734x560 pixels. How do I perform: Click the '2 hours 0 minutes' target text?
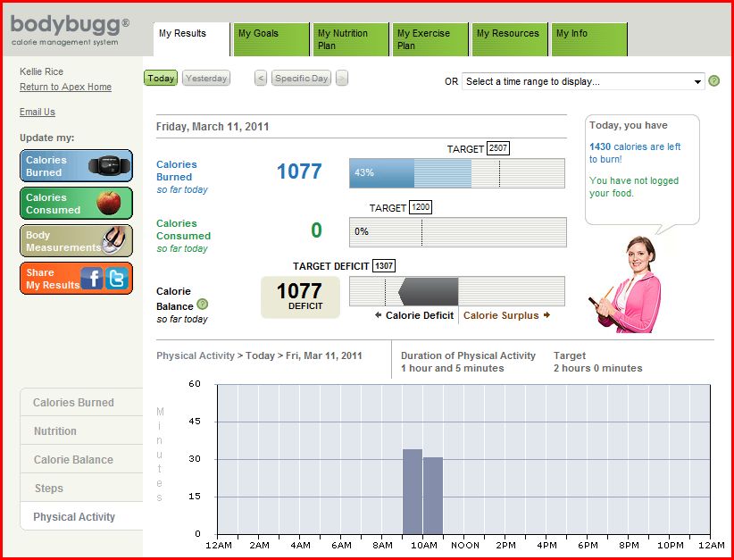(597, 368)
